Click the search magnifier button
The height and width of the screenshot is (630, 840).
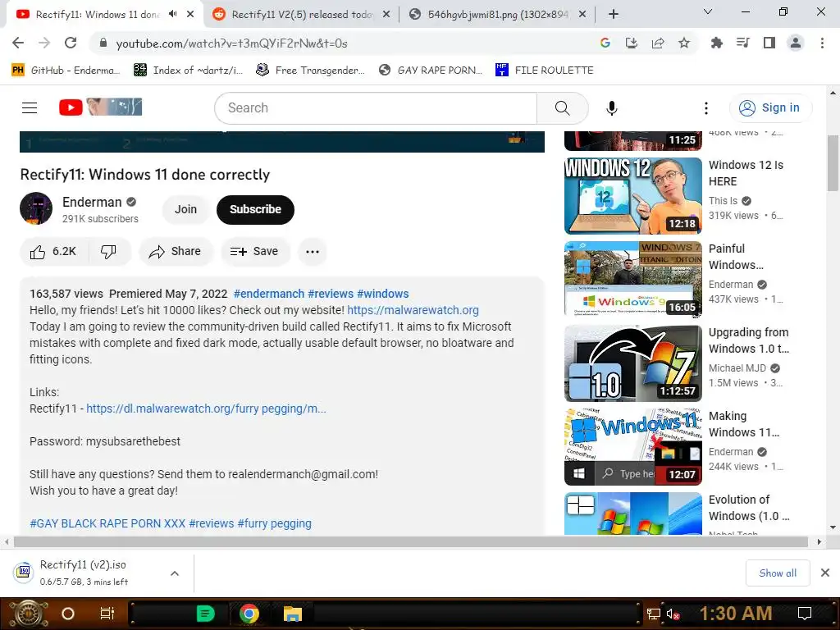[x=562, y=107]
